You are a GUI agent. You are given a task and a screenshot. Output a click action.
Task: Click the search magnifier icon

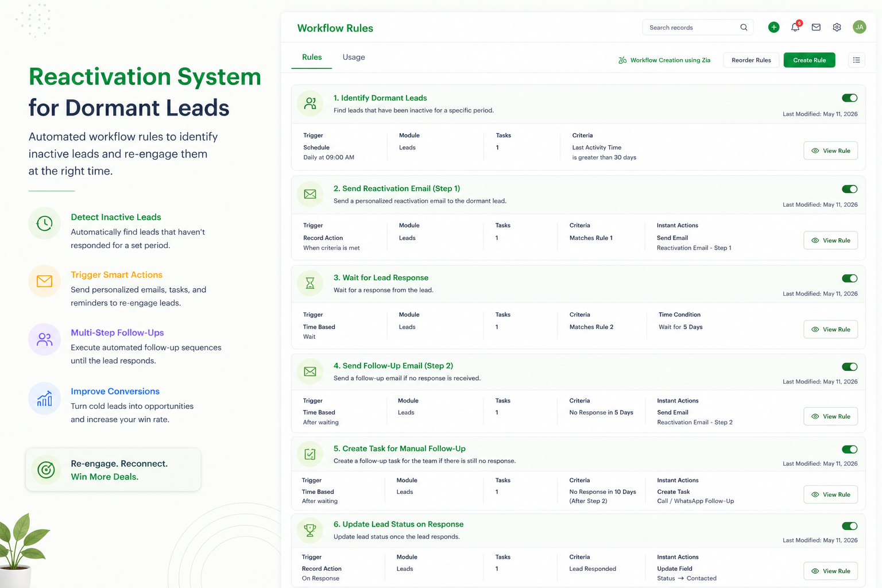point(744,27)
